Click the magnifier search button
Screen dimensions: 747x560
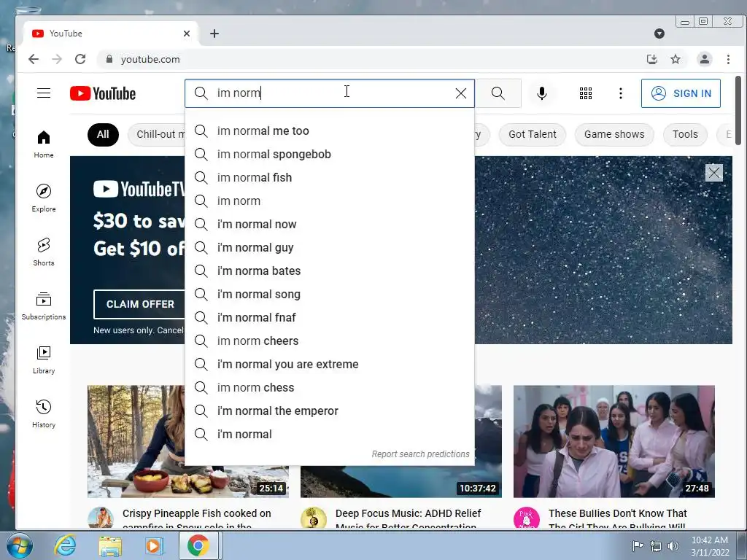498,93
